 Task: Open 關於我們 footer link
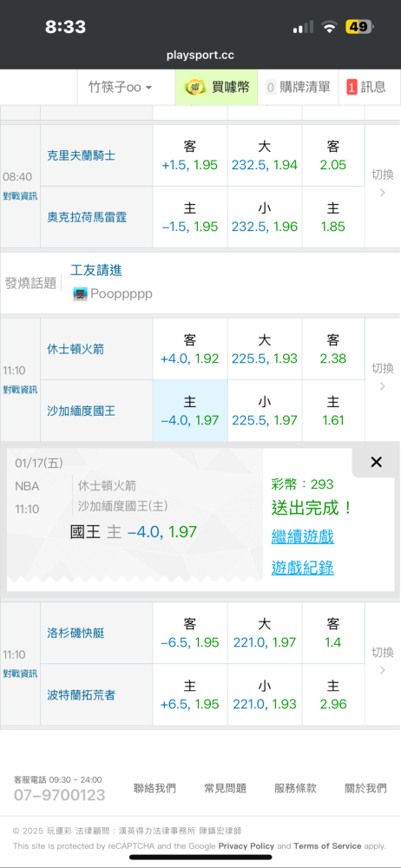click(x=365, y=788)
